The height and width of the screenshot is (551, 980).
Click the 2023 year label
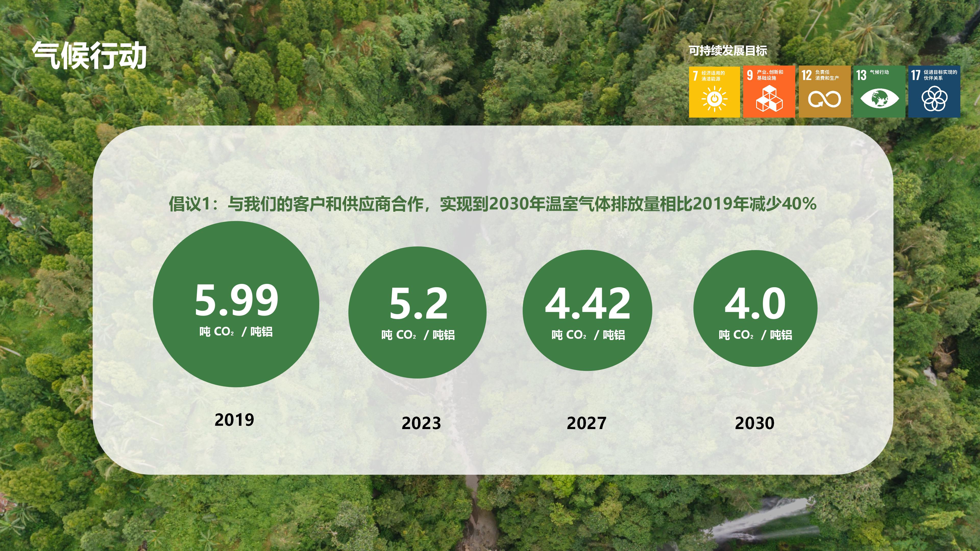coord(421,423)
